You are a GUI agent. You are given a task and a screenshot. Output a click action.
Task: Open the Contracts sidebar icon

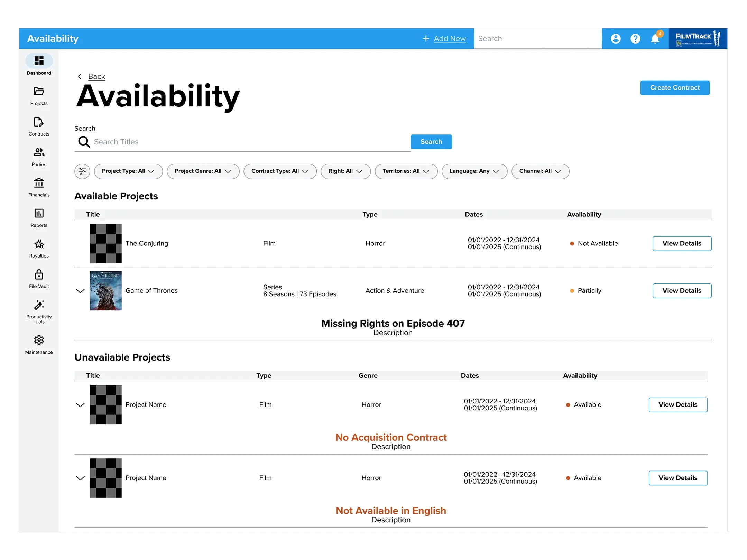click(39, 122)
